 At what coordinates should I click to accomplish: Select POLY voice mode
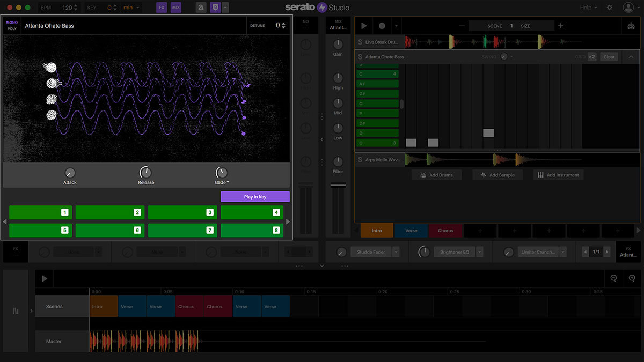12,28
